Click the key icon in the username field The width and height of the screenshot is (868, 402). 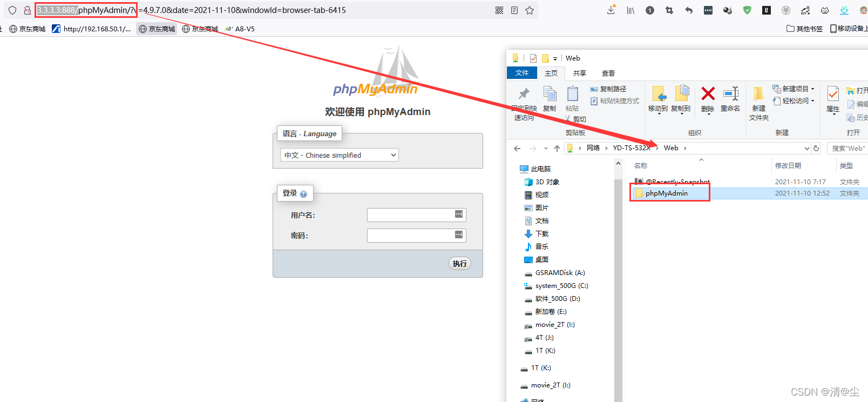[459, 214]
